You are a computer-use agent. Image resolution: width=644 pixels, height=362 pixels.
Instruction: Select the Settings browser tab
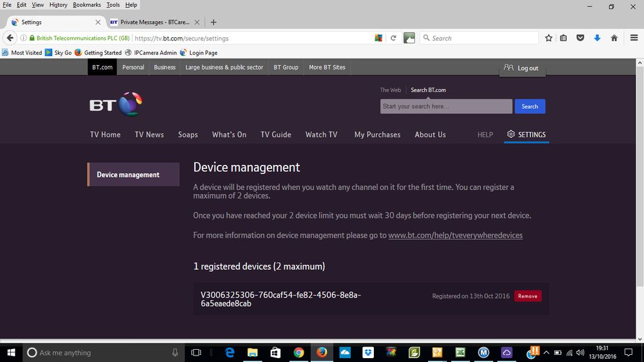coord(55,22)
